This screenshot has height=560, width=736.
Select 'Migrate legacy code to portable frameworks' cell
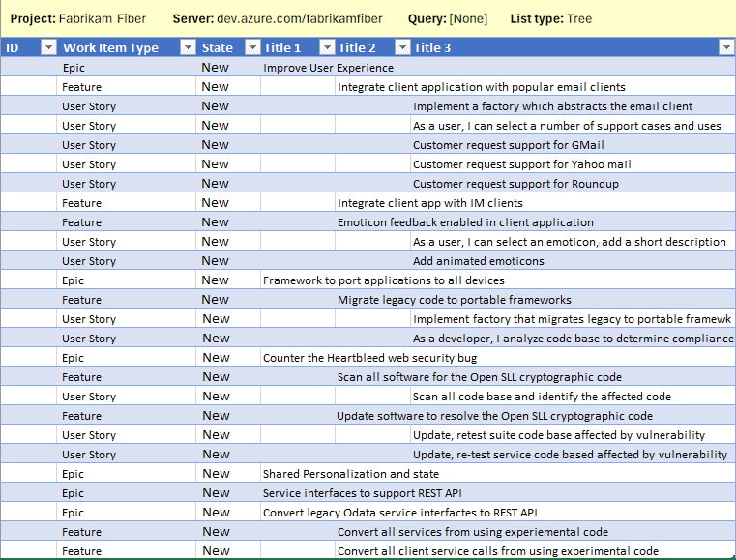click(x=455, y=300)
